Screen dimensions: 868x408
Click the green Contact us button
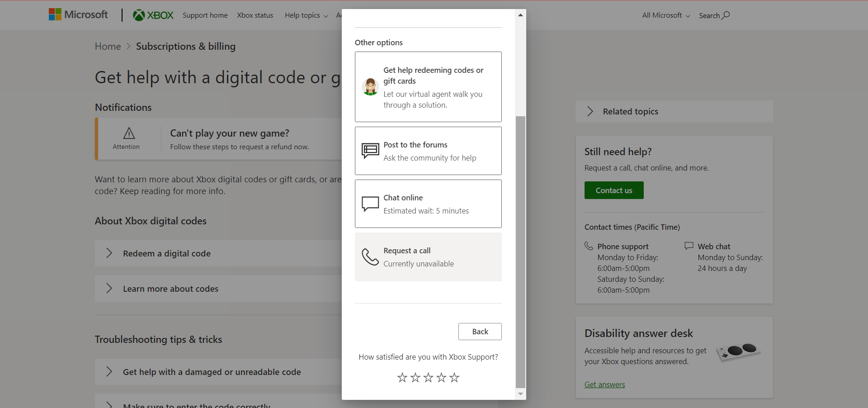click(614, 190)
